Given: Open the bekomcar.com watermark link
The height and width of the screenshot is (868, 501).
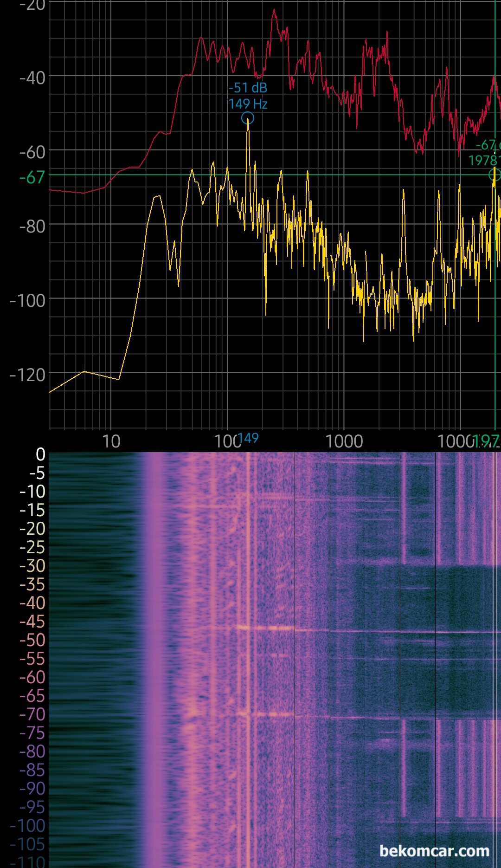Looking at the screenshot, I should point(434,851).
